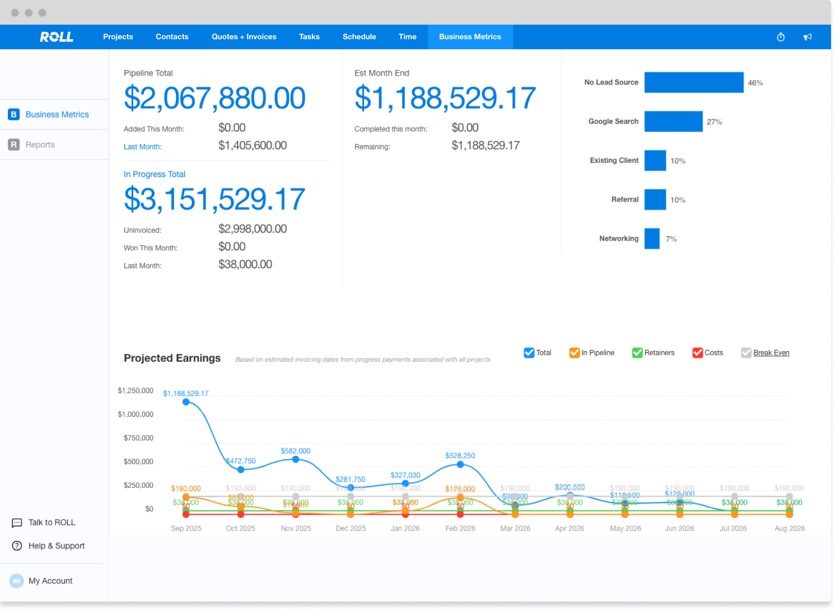This screenshot has height=616, width=840.
Task: Click the Help & Support question icon
Action: [x=17, y=546]
